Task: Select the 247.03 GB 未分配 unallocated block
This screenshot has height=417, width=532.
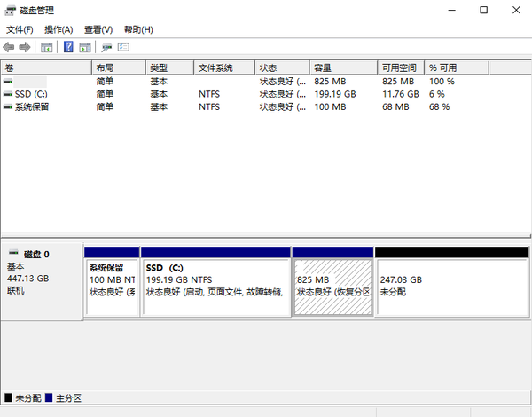Action: (452, 282)
